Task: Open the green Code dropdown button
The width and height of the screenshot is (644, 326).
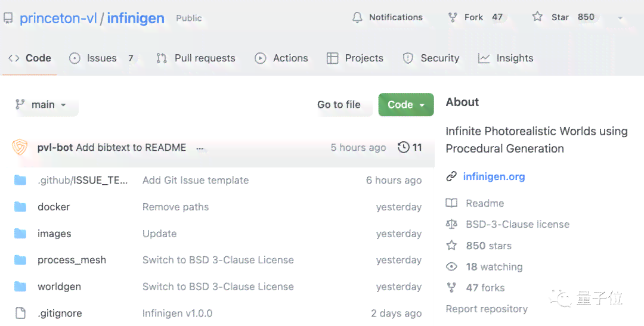Action: 406,105
